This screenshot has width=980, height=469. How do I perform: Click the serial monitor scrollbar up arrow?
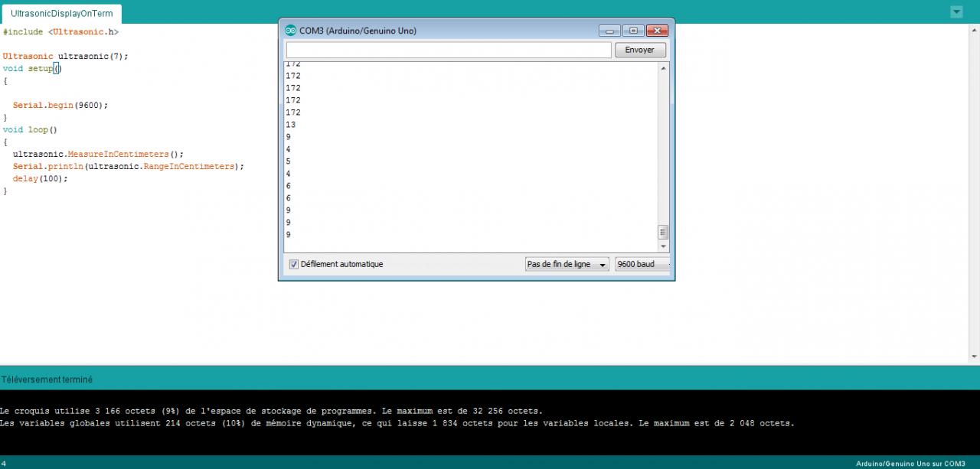[663, 68]
